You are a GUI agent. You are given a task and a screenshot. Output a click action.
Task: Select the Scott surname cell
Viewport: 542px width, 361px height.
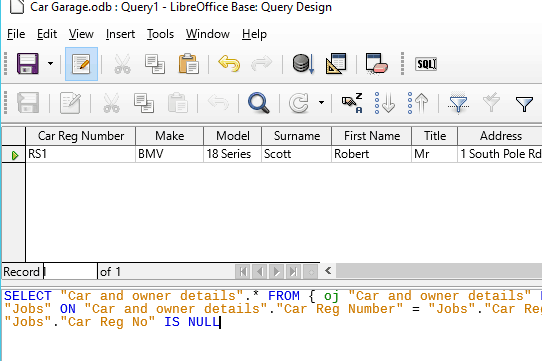point(297,154)
